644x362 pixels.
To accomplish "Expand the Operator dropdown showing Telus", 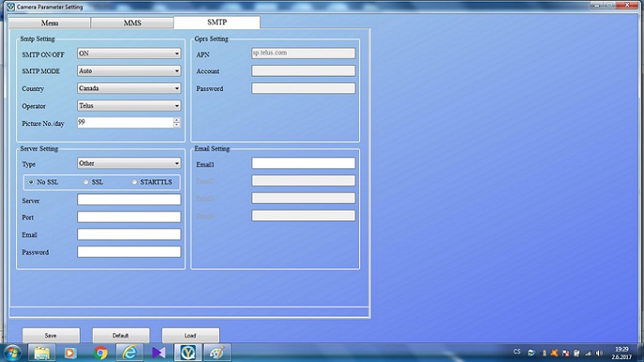I will [129, 106].
